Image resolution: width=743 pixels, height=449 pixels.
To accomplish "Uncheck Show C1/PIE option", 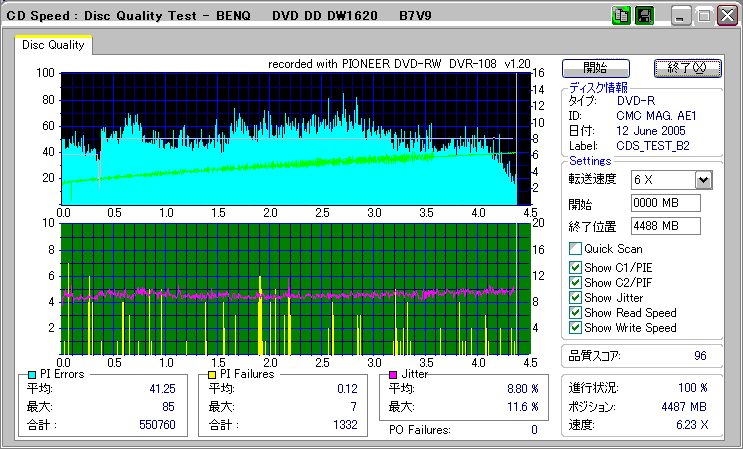I will click(575, 267).
